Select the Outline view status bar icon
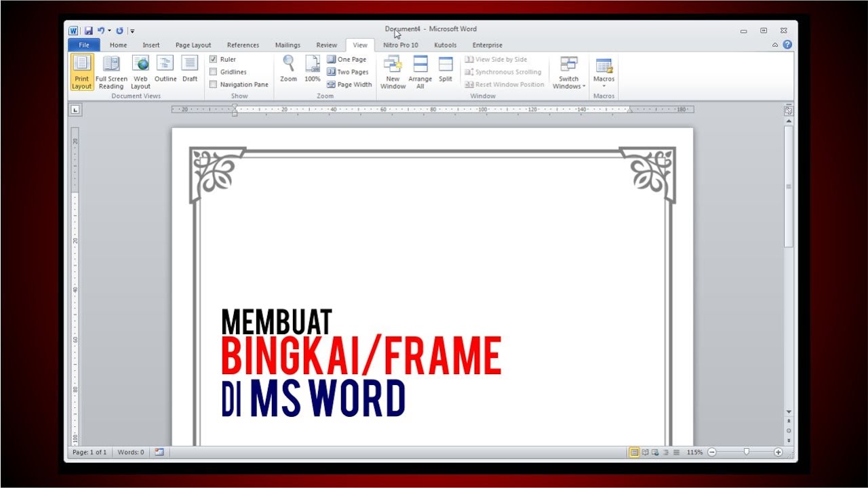868x488 pixels. coord(666,452)
